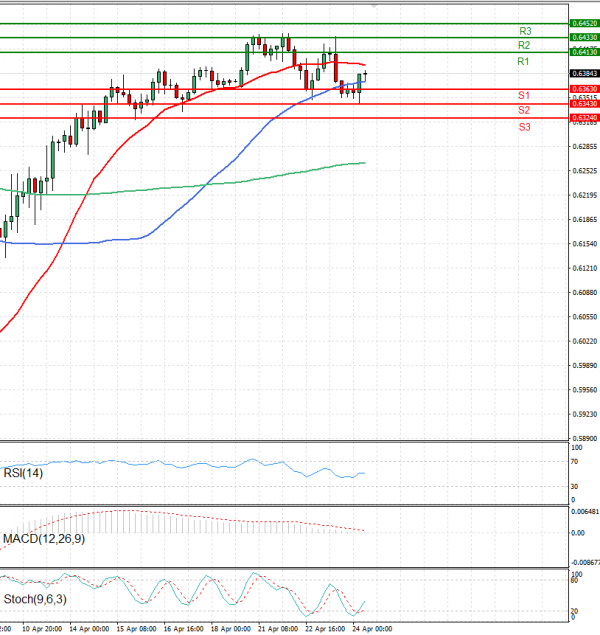Click the MACD scale value -0.008677
The height and width of the screenshot is (635, 600).
click(585, 563)
